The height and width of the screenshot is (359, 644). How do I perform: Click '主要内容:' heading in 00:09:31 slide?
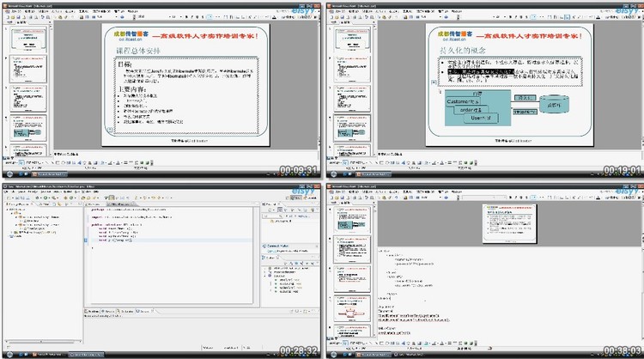(x=132, y=88)
